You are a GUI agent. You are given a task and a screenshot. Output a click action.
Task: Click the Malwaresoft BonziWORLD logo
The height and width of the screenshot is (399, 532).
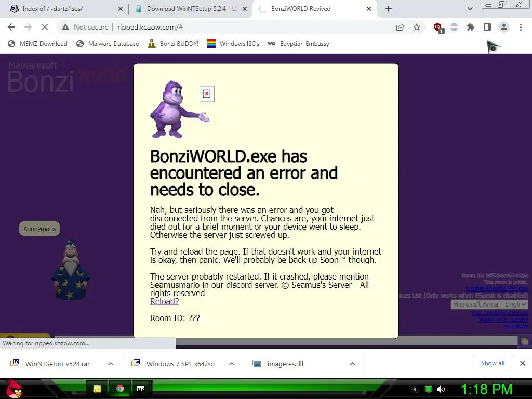click(x=66, y=77)
